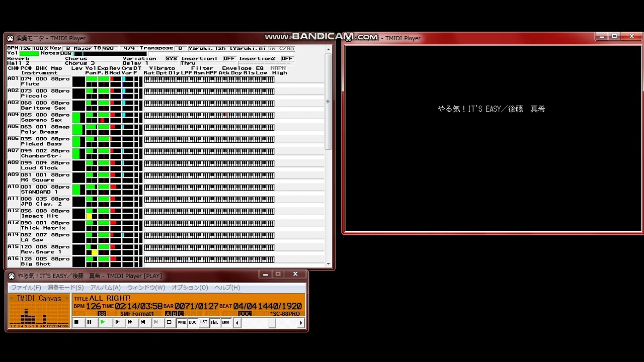The image size is (644, 362).
Task: Click the Chorus type Chorus 3
Action: point(93,63)
